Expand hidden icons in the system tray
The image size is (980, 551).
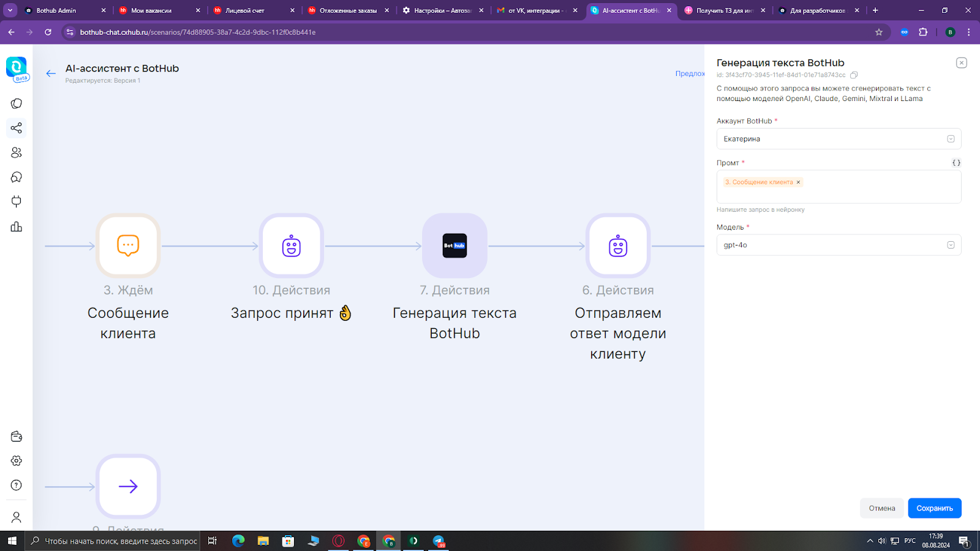click(869, 541)
